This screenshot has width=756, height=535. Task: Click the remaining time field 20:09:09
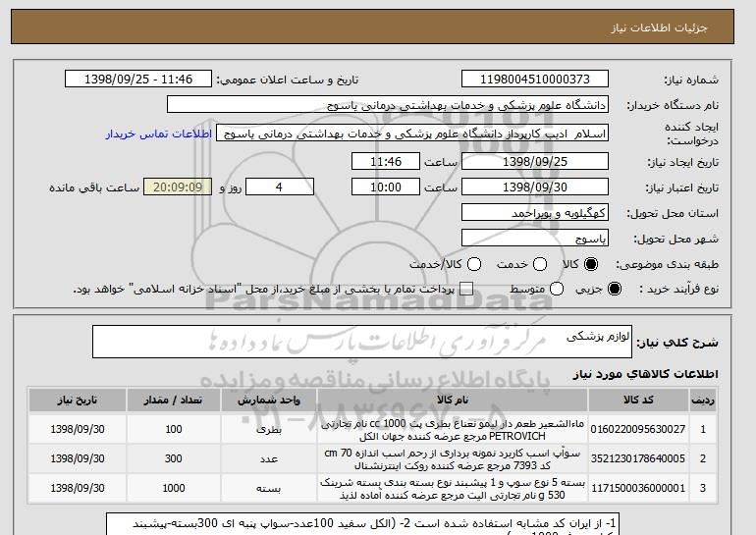(178, 187)
